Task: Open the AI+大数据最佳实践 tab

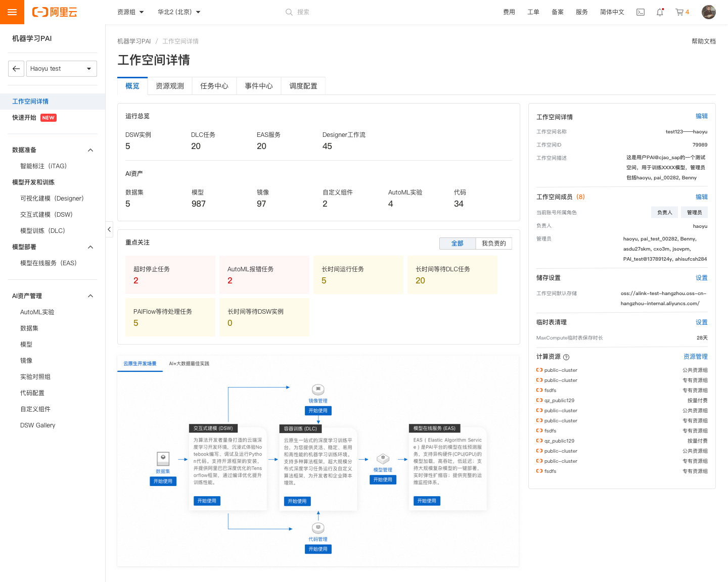Action: coord(190,363)
